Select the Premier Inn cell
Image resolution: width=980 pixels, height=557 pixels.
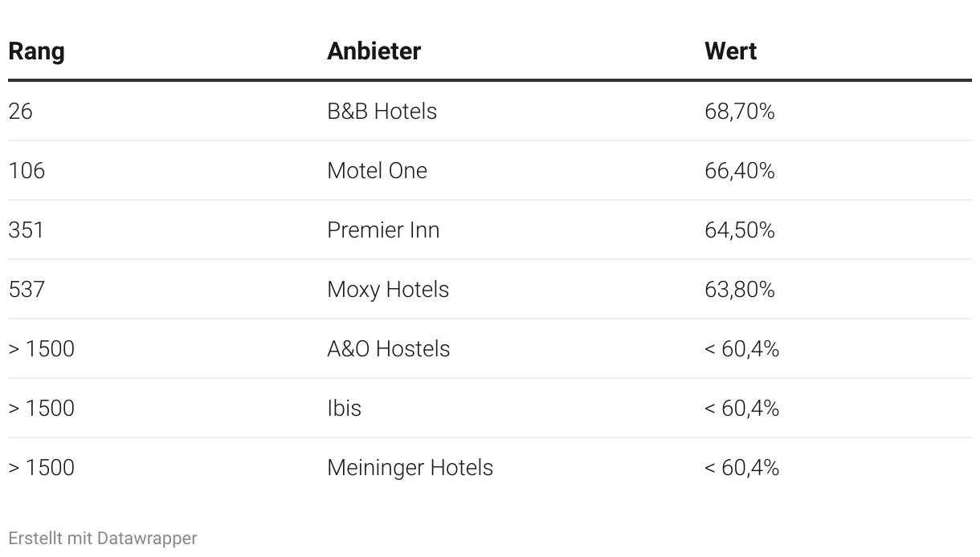click(383, 230)
